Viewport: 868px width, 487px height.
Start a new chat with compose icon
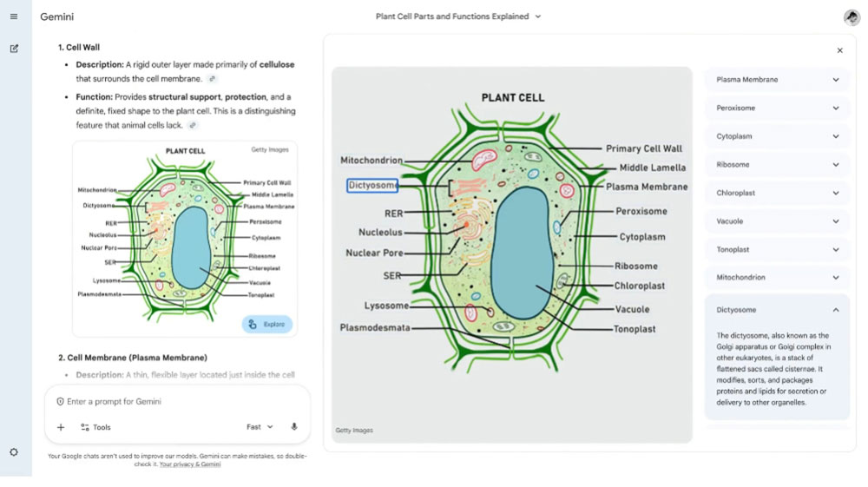click(14, 49)
